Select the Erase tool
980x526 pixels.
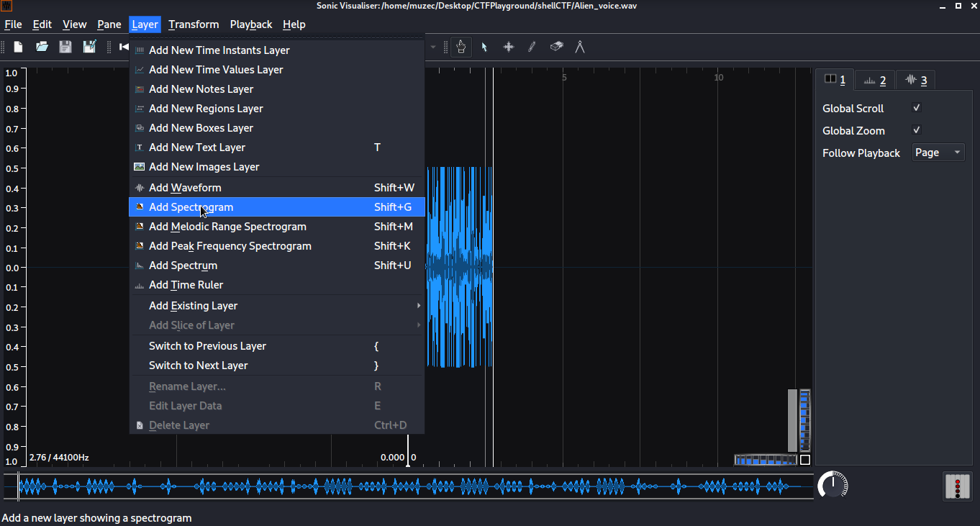[x=556, y=47]
